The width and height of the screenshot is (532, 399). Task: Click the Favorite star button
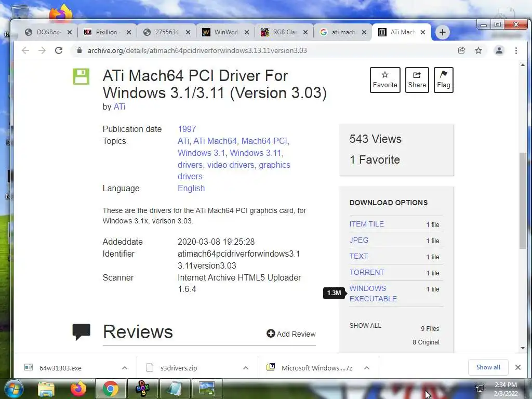(x=385, y=80)
